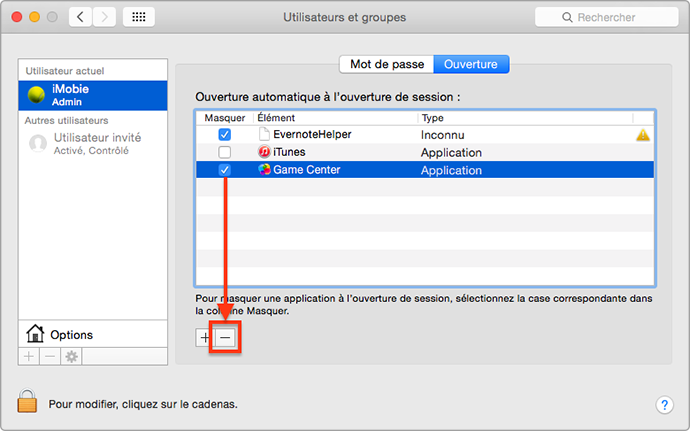Uncheck Masquer for Game Center
The width and height of the screenshot is (690, 431).
click(224, 169)
